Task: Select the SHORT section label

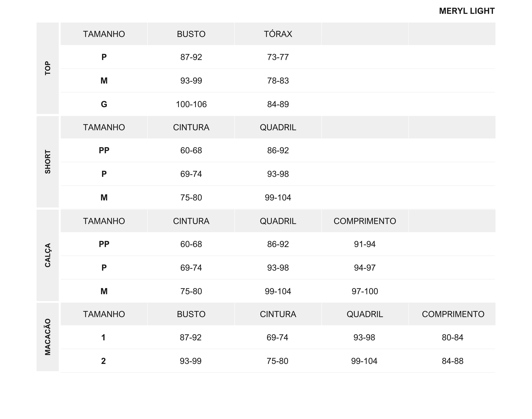Action: point(48,162)
